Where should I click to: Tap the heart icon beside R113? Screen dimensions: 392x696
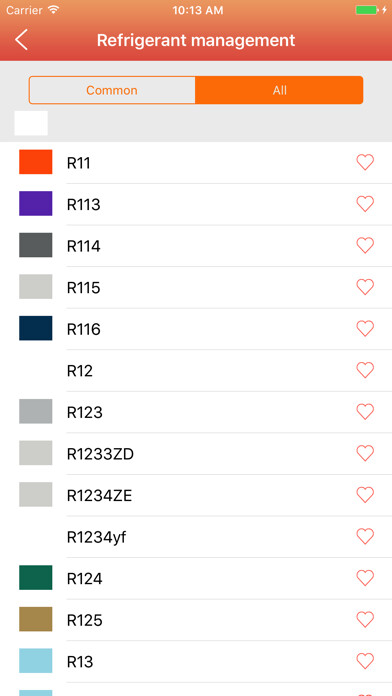pos(365,204)
